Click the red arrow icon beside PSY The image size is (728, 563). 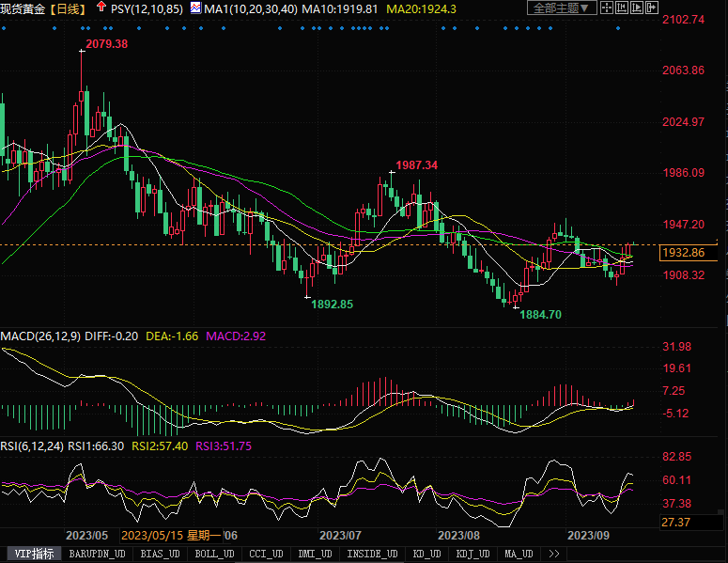pos(101,8)
